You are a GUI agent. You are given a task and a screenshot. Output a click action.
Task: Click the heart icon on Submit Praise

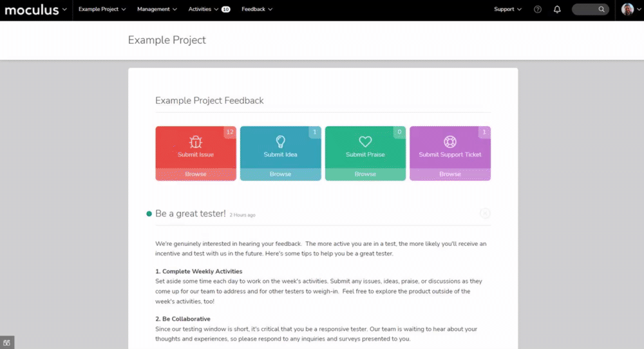coord(365,142)
